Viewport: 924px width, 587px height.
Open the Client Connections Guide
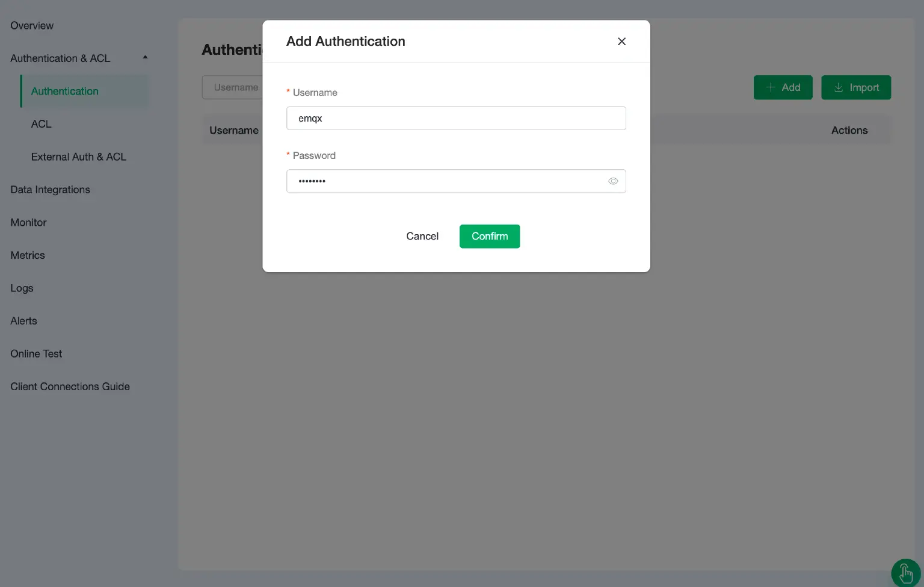click(x=70, y=386)
